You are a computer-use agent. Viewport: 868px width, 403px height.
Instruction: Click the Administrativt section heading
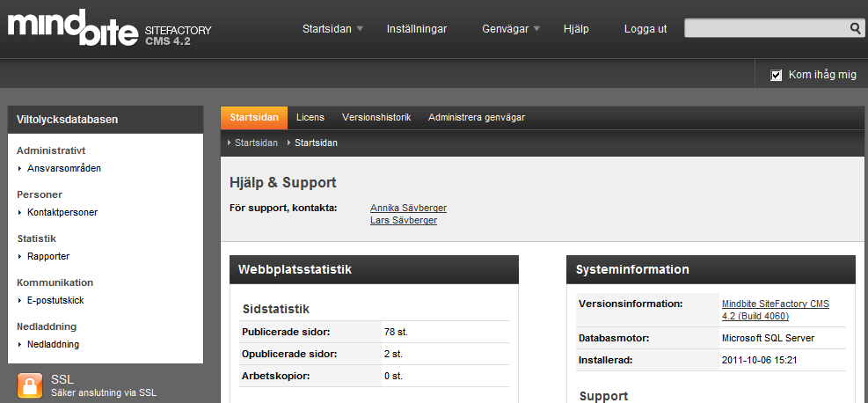coord(51,150)
